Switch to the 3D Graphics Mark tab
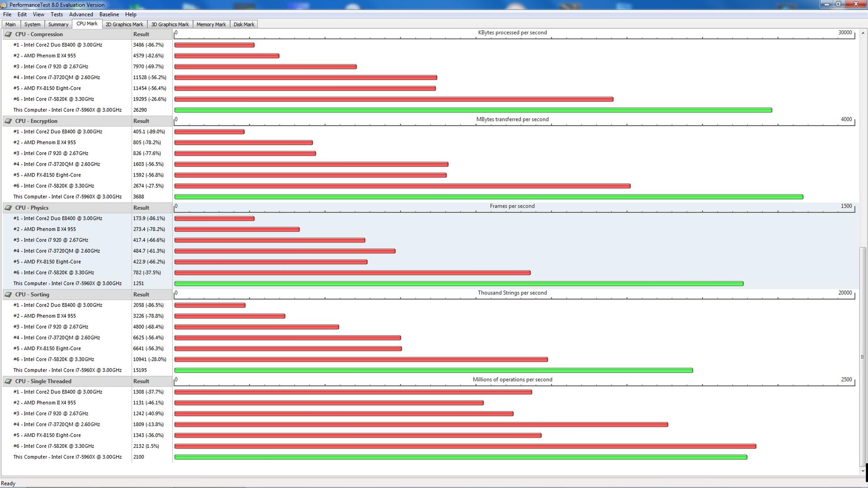The image size is (868, 488). point(170,24)
